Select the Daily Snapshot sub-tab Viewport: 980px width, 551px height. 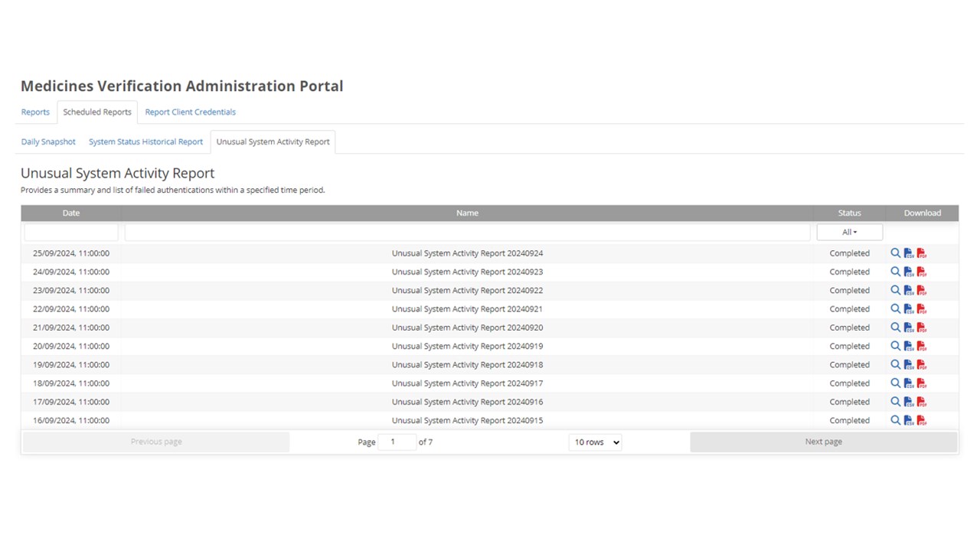48,142
